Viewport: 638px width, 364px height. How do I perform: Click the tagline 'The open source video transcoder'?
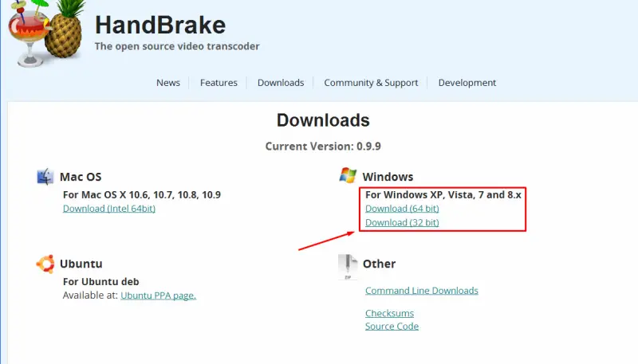(177, 46)
